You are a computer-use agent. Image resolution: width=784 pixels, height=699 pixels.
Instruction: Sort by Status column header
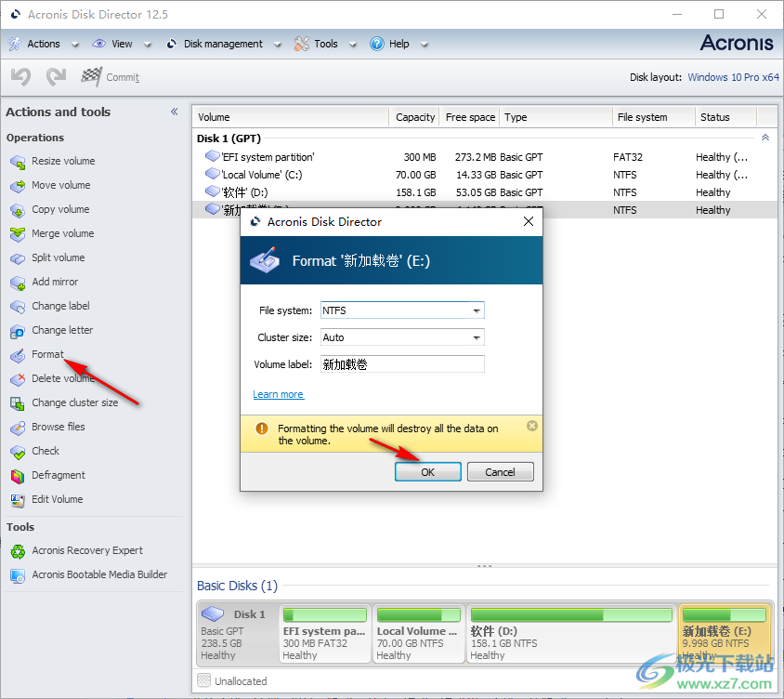pos(725,117)
